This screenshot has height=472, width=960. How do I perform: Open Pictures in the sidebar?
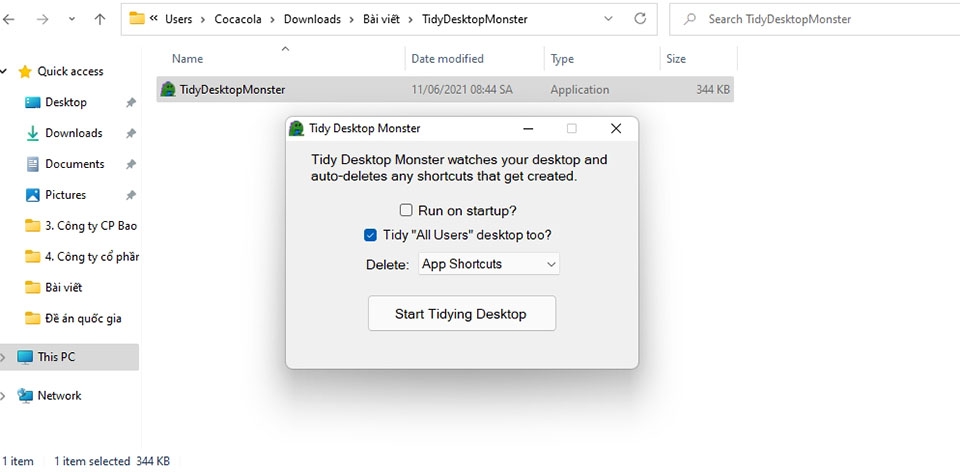[x=66, y=195]
